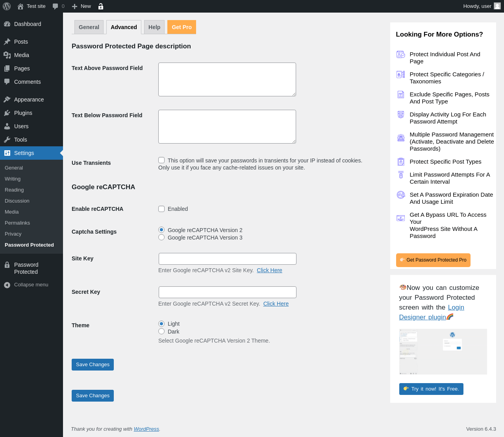Click Get Password Protected Pro button

click(433, 260)
